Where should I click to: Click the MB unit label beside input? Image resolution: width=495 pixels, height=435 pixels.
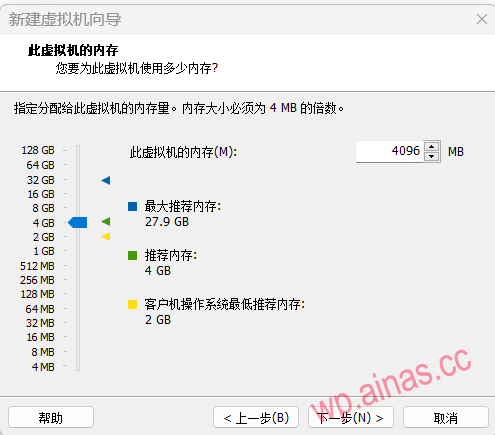click(x=456, y=152)
